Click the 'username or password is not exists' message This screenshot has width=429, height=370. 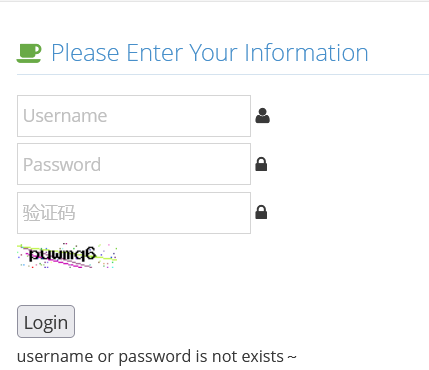pos(157,356)
